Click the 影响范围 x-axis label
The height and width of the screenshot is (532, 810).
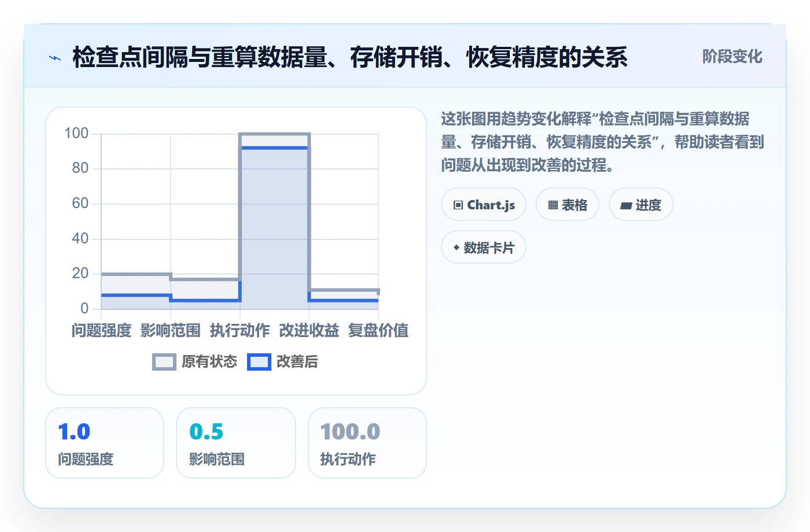[171, 331]
